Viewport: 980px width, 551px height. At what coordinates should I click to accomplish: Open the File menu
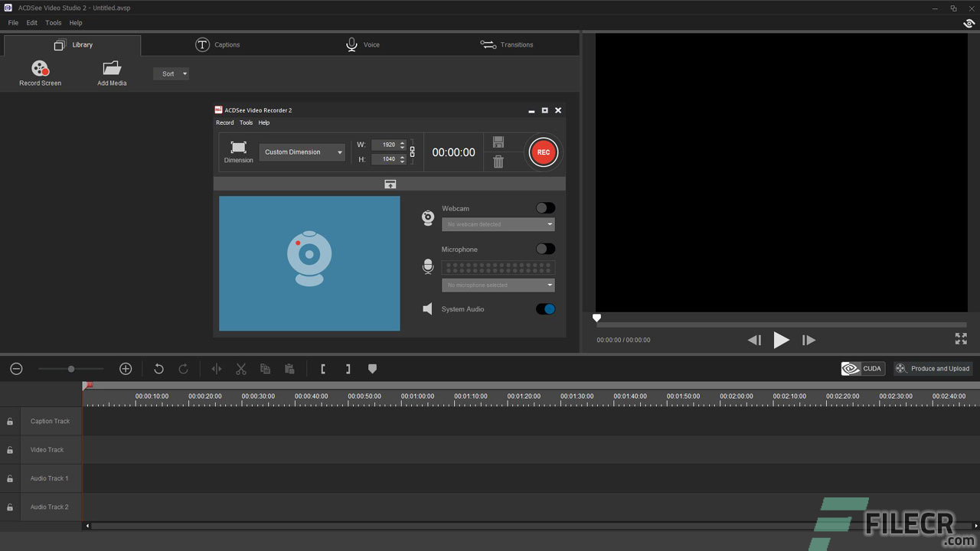[x=13, y=23]
